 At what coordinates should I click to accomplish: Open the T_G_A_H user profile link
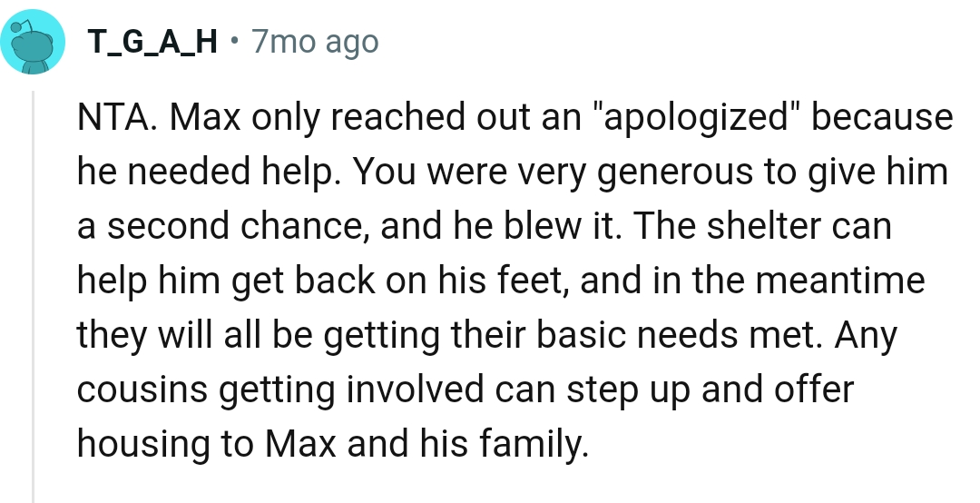tap(151, 42)
